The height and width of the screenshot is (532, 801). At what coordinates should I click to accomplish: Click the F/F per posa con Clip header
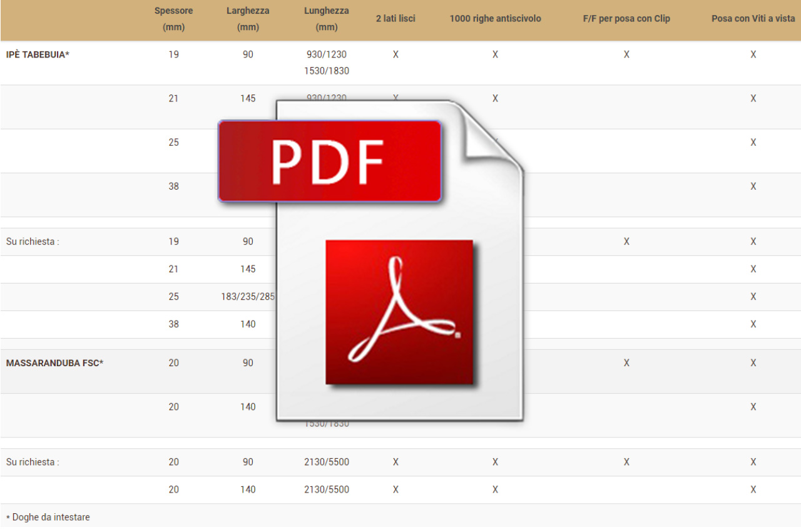(x=626, y=19)
